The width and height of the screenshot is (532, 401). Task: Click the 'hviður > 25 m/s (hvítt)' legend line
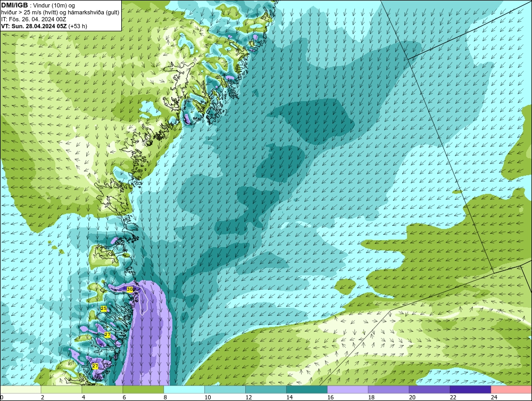tap(29, 13)
